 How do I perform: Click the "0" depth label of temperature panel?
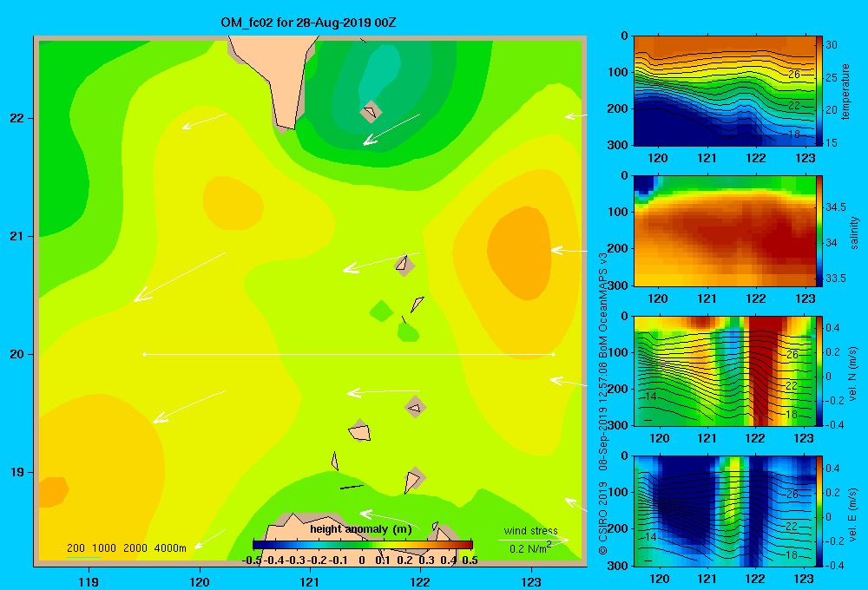[624, 36]
